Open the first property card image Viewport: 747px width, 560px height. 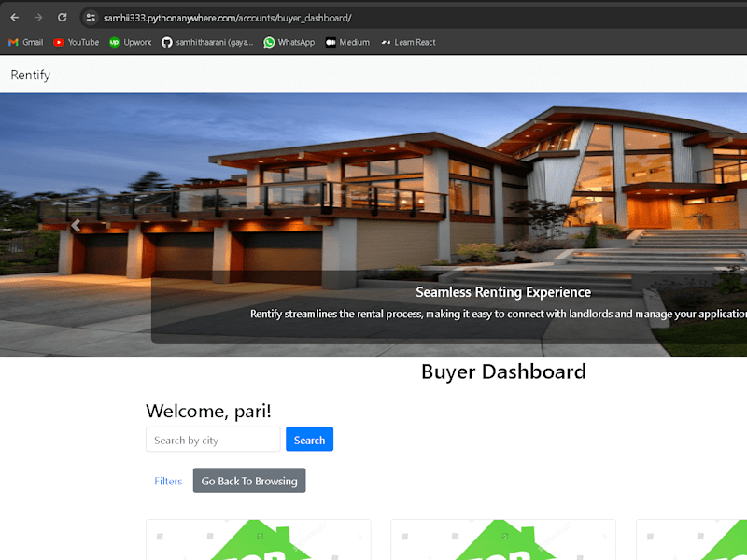(x=259, y=540)
